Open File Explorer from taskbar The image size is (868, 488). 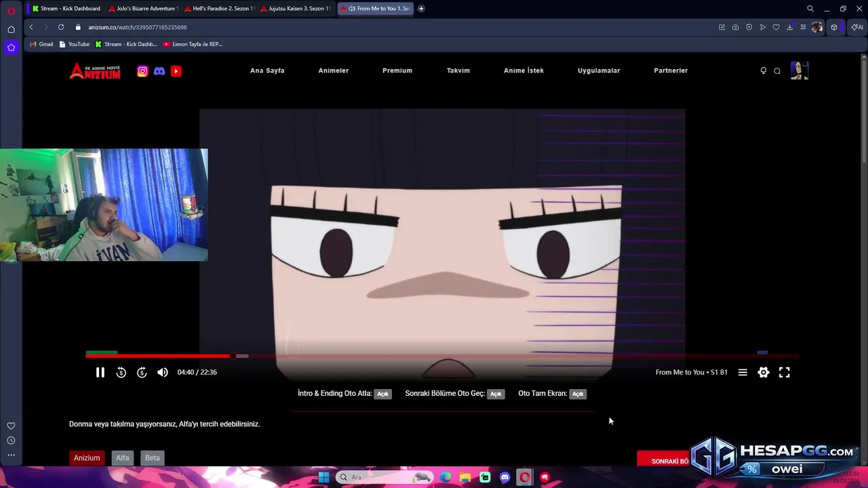(x=465, y=477)
